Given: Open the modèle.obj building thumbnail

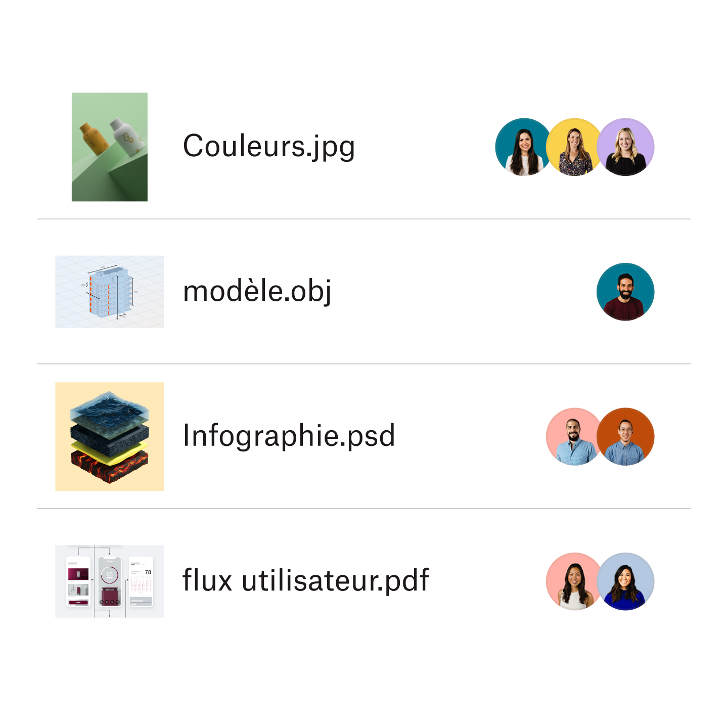Looking at the screenshot, I should [109, 292].
